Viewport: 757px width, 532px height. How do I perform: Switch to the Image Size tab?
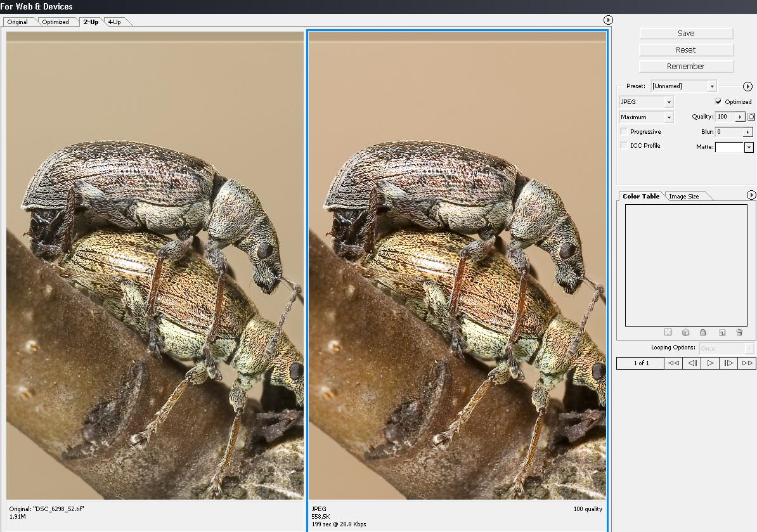(685, 196)
